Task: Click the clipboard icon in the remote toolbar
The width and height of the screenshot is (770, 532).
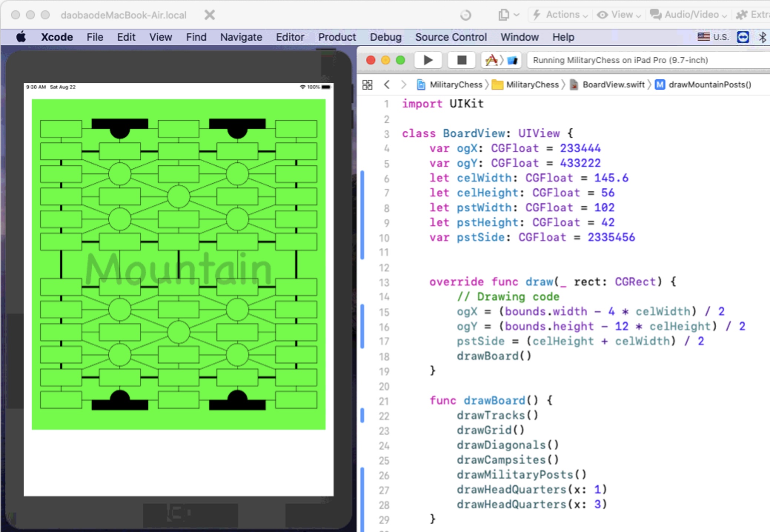Action: [x=504, y=15]
